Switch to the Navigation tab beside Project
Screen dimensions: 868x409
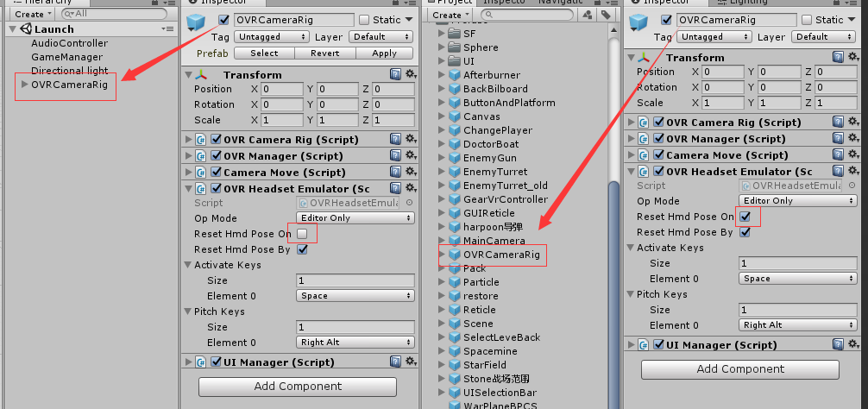click(x=560, y=3)
